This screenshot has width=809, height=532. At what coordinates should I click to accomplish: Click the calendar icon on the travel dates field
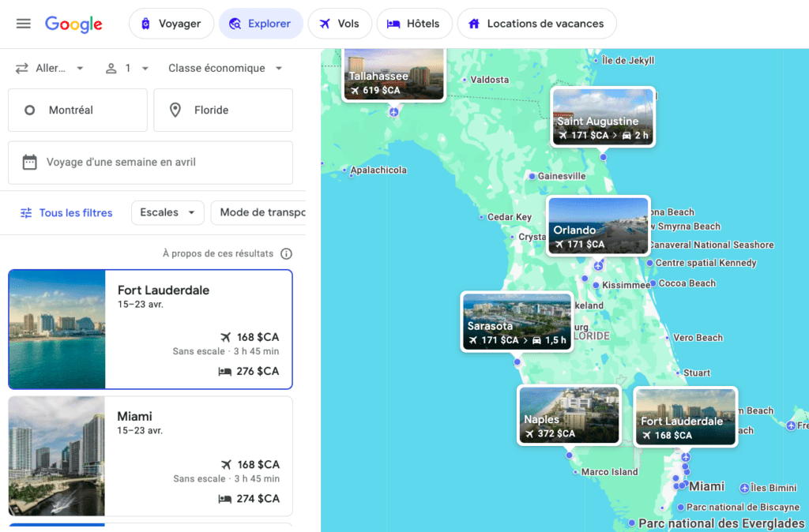(x=32, y=163)
